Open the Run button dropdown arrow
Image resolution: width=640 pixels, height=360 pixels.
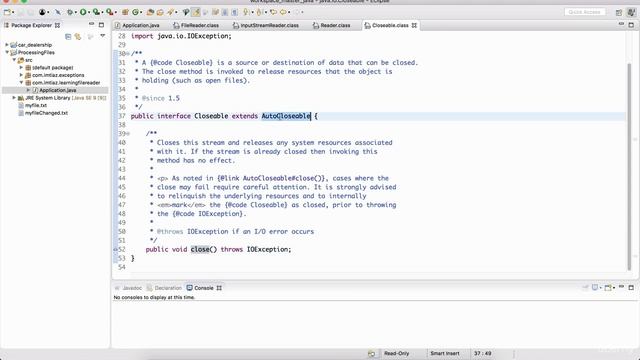click(x=89, y=12)
